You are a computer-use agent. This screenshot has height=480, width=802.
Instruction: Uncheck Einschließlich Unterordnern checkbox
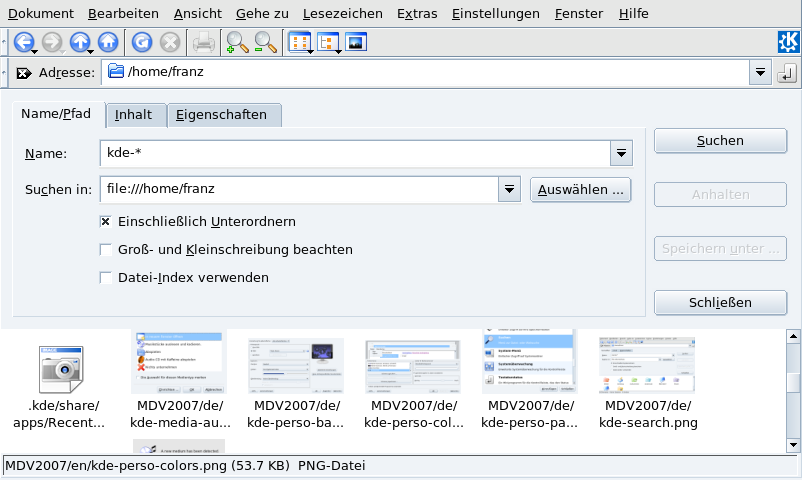pos(105,221)
